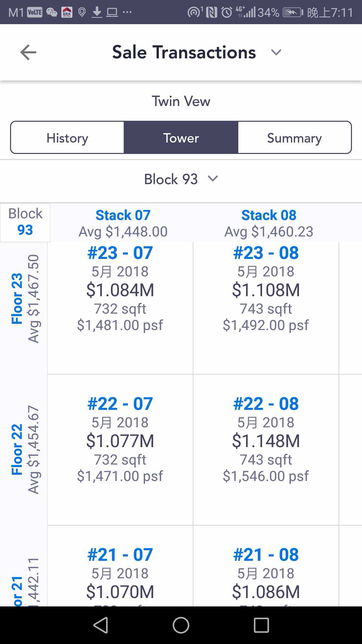Select the Floor 22 row header
The height and width of the screenshot is (644, 362).
(x=24, y=449)
